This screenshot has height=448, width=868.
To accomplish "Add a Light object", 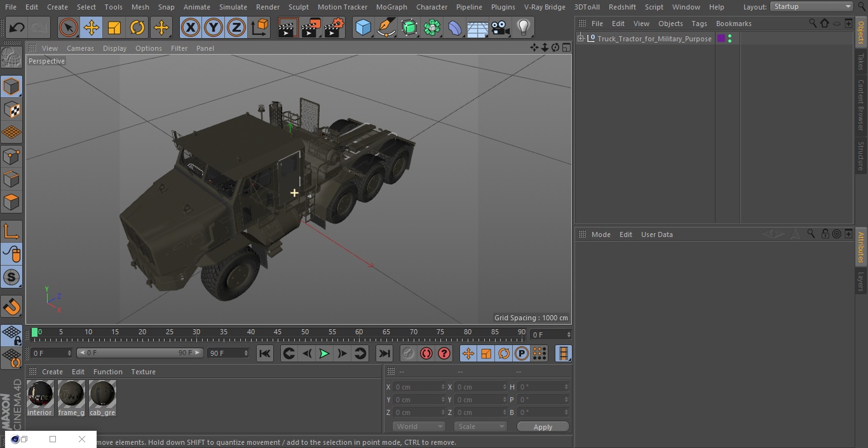I will pos(523,27).
